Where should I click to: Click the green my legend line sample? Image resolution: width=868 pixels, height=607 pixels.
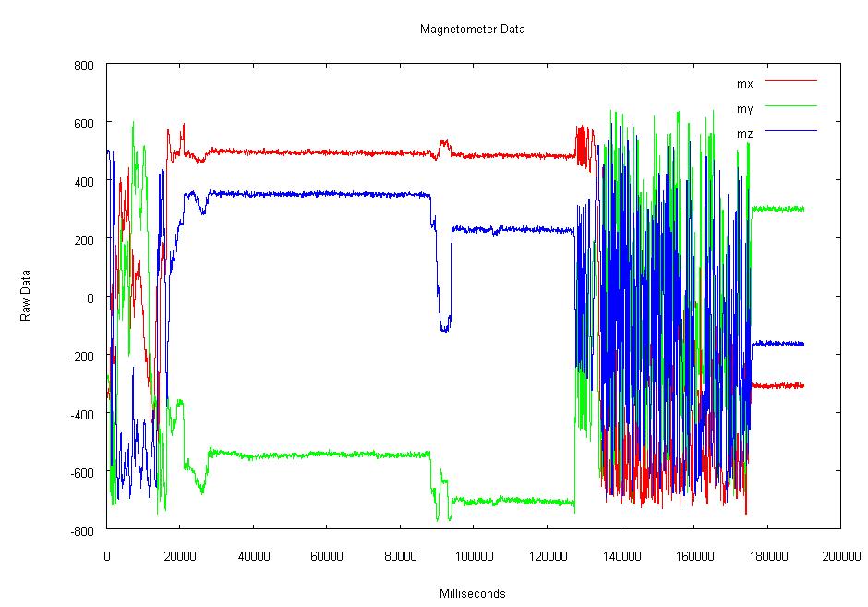[790, 105]
